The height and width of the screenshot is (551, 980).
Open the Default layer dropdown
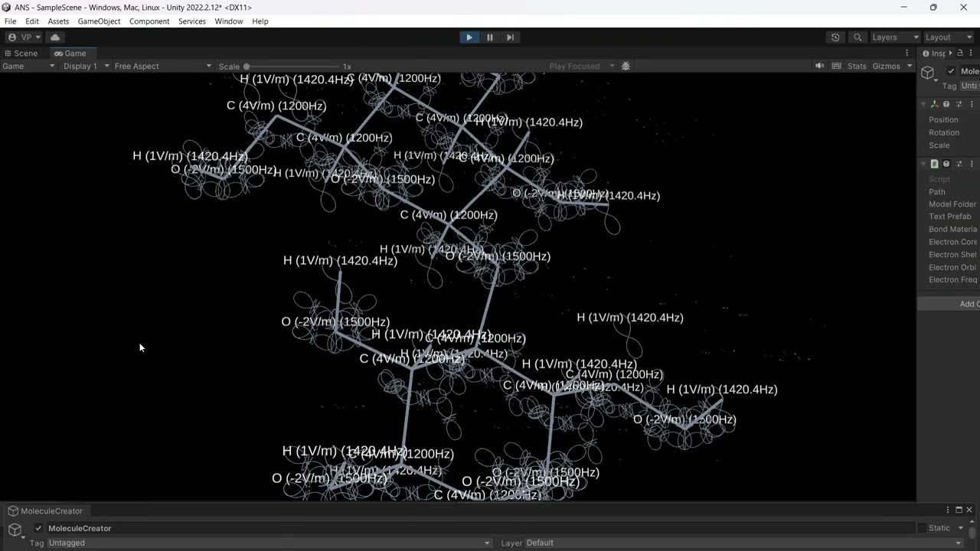click(x=743, y=543)
